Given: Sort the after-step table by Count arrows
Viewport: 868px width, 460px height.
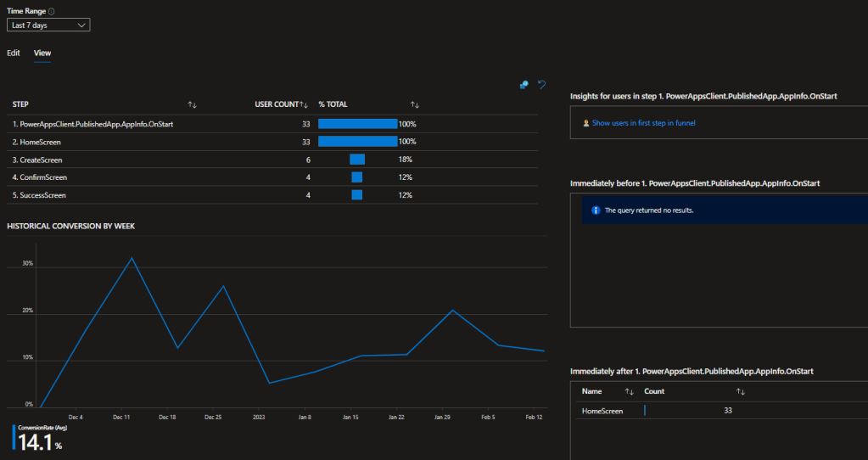Looking at the screenshot, I should tap(741, 391).
